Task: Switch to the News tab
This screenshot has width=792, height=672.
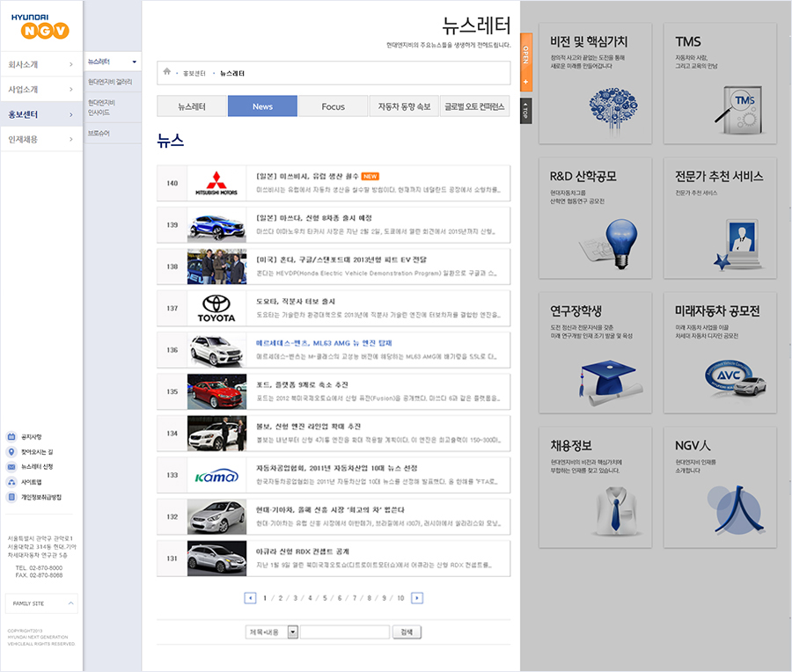Action: click(262, 106)
